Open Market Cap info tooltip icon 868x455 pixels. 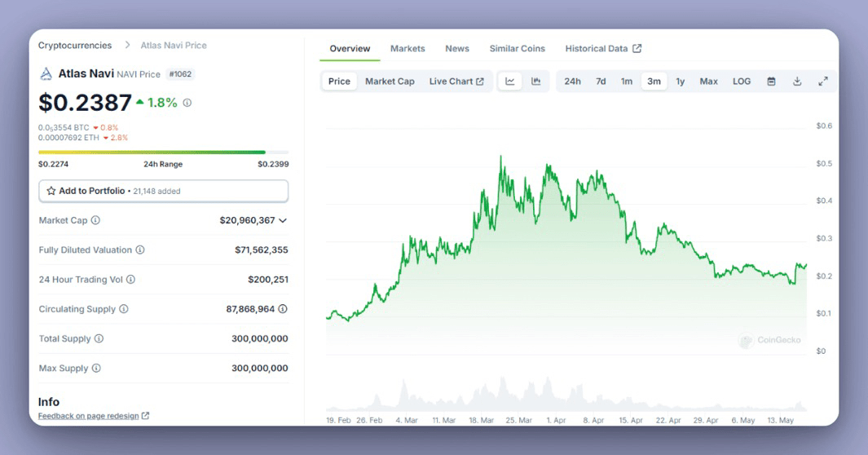pyautogui.click(x=96, y=220)
